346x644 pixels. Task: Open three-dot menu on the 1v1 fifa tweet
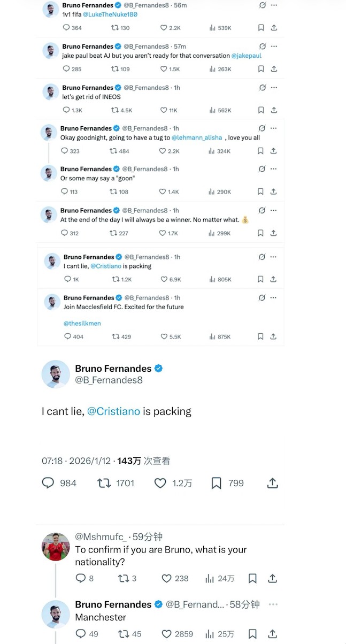click(274, 5)
